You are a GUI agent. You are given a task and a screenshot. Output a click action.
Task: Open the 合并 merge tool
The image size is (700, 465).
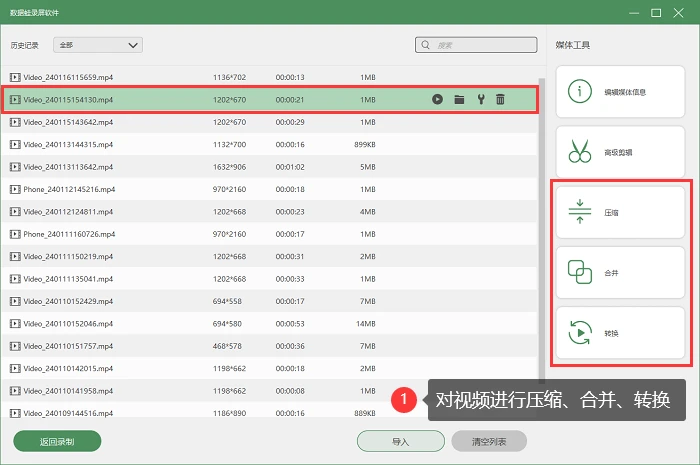point(620,273)
